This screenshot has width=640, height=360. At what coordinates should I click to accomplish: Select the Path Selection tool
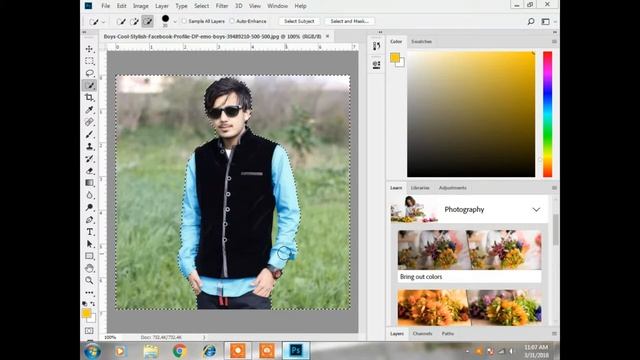89,244
